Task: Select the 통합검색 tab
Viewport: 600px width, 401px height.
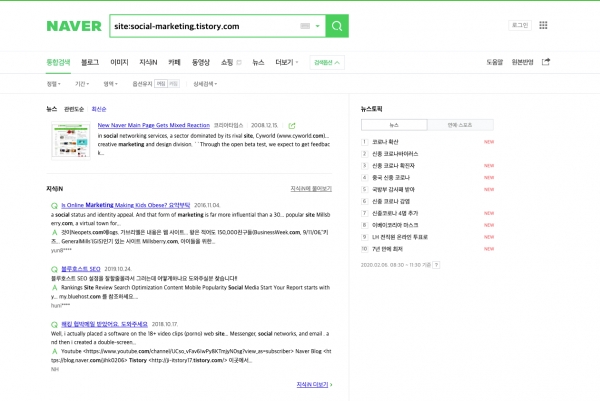Action: point(58,62)
